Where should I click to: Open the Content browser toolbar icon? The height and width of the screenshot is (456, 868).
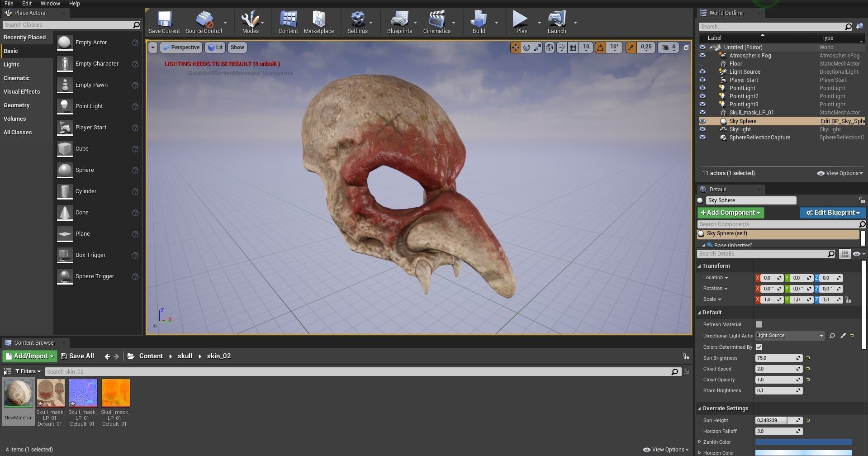288,22
